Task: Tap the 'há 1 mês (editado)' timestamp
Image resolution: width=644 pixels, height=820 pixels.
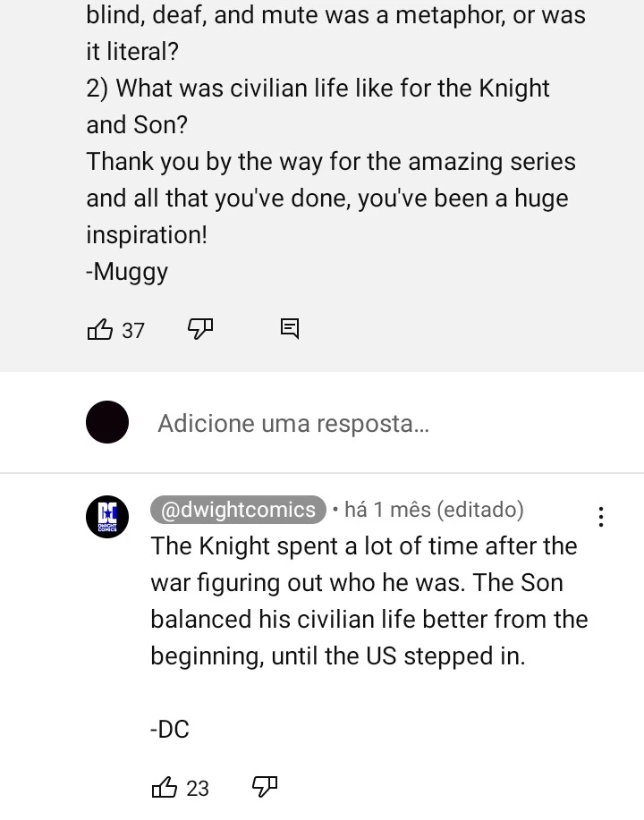Action: click(433, 510)
